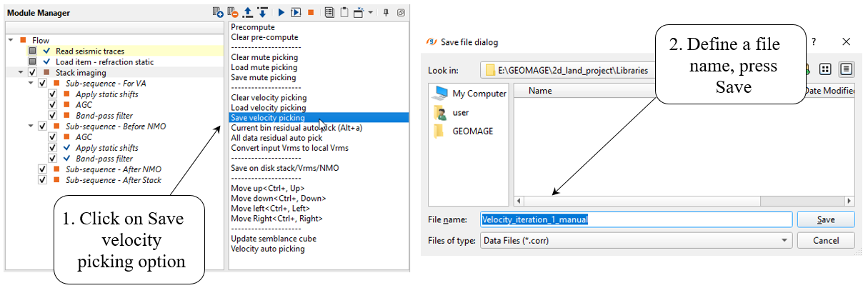The height and width of the screenshot is (288, 868).
Task: Click the File name input field
Action: (x=636, y=219)
